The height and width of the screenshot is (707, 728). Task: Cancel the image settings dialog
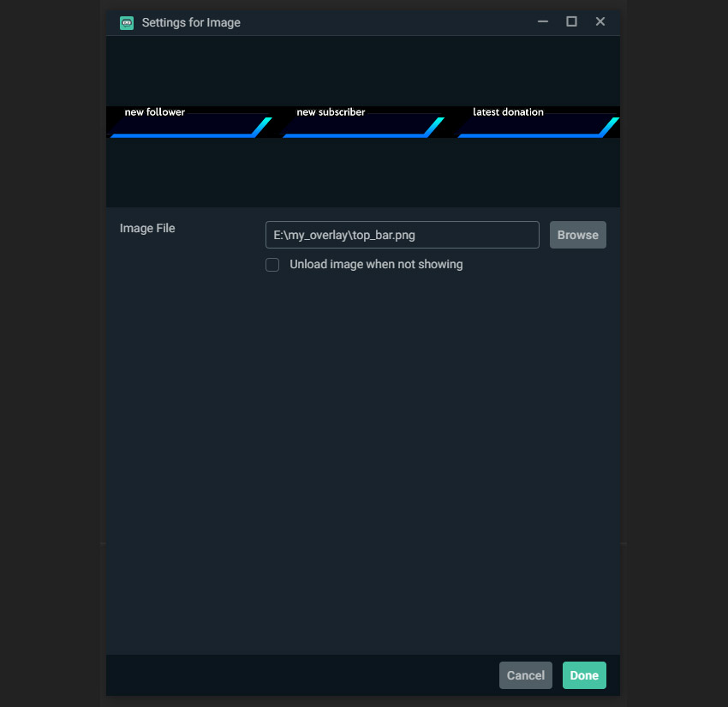pos(526,675)
